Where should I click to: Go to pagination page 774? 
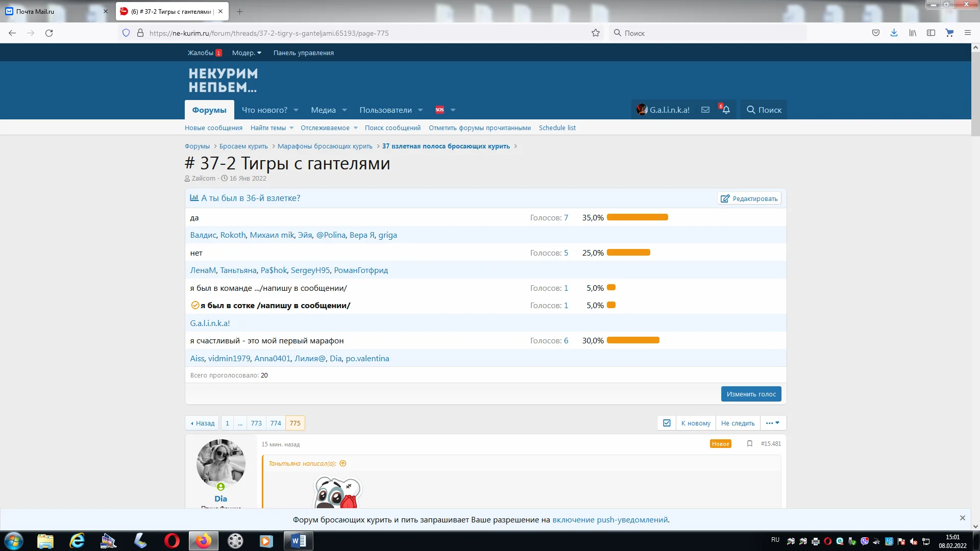click(276, 423)
